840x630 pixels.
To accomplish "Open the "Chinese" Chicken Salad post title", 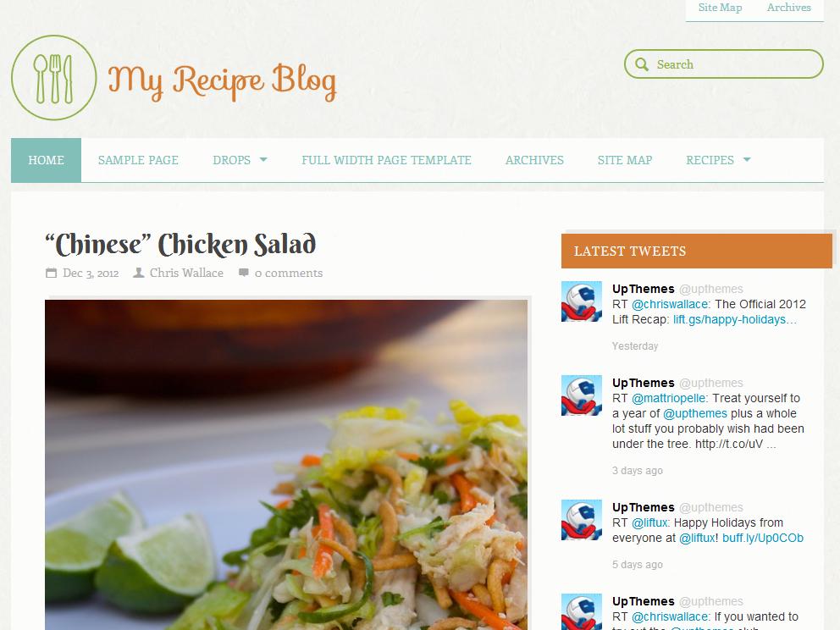I will point(180,244).
